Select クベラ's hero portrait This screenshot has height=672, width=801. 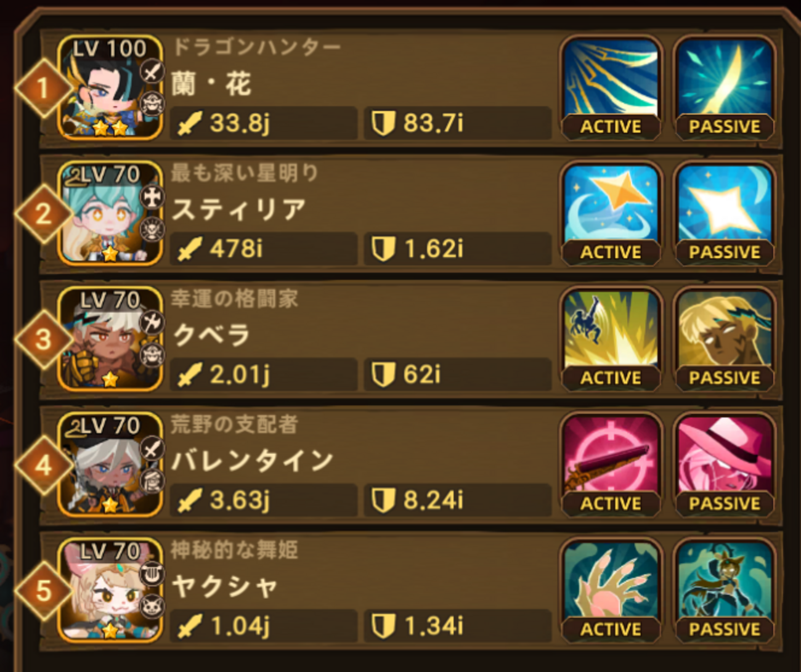110,339
